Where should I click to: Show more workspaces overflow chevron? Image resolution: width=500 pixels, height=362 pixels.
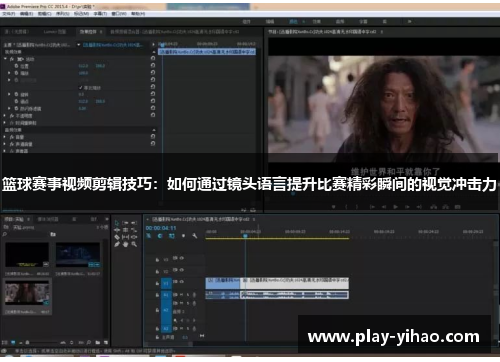tap(410, 21)
